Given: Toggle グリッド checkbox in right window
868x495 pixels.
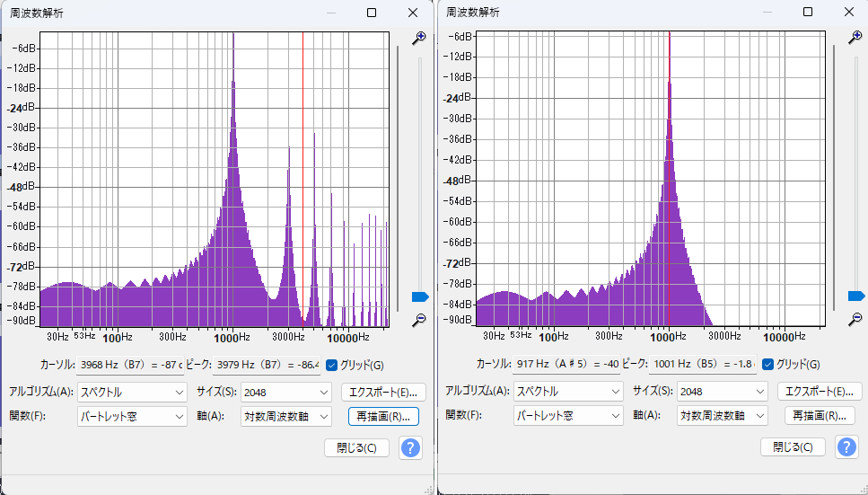Looking at the screenshot, I should tap(768, 364).
